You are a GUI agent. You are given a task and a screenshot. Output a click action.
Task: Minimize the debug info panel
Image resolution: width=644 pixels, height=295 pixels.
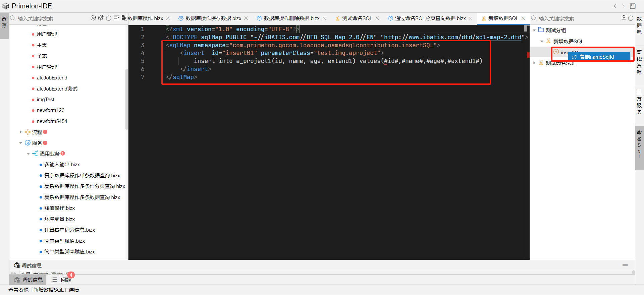click(625, 265)
